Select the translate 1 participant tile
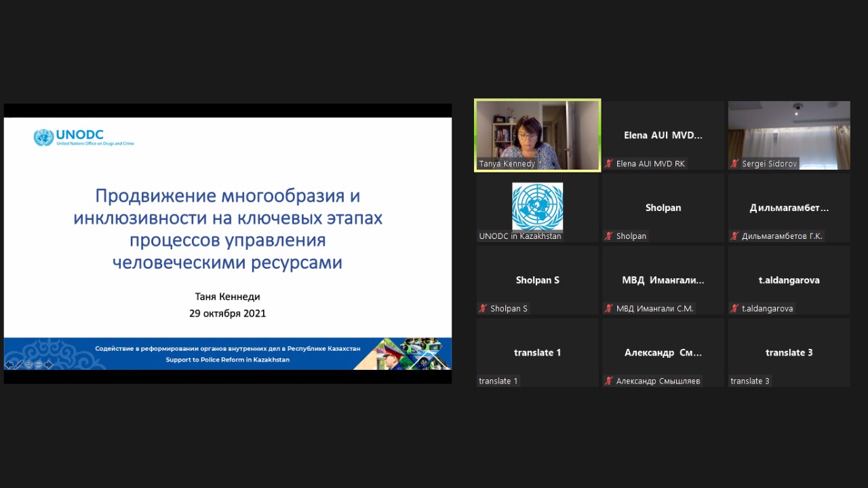 coord(537,352)
